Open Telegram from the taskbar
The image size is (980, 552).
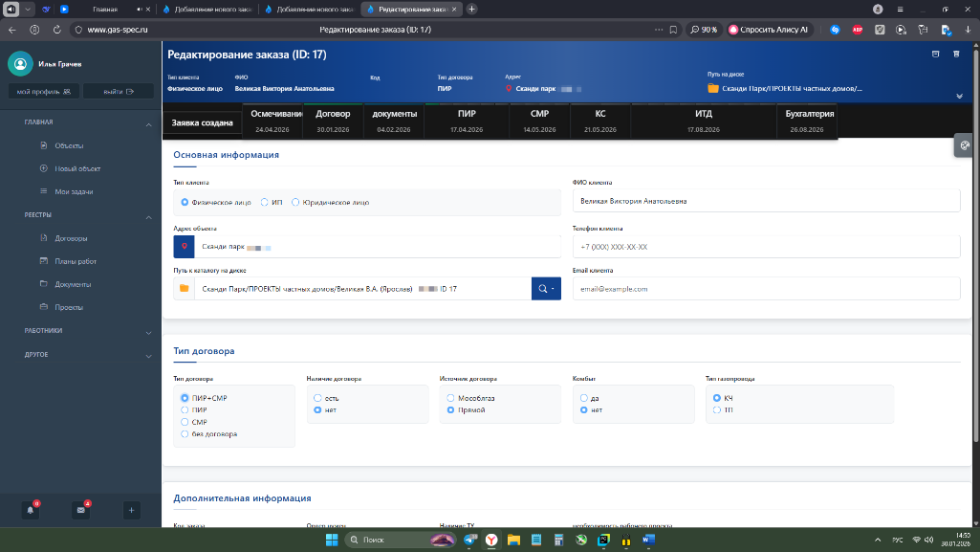click(x=469, y=540)
